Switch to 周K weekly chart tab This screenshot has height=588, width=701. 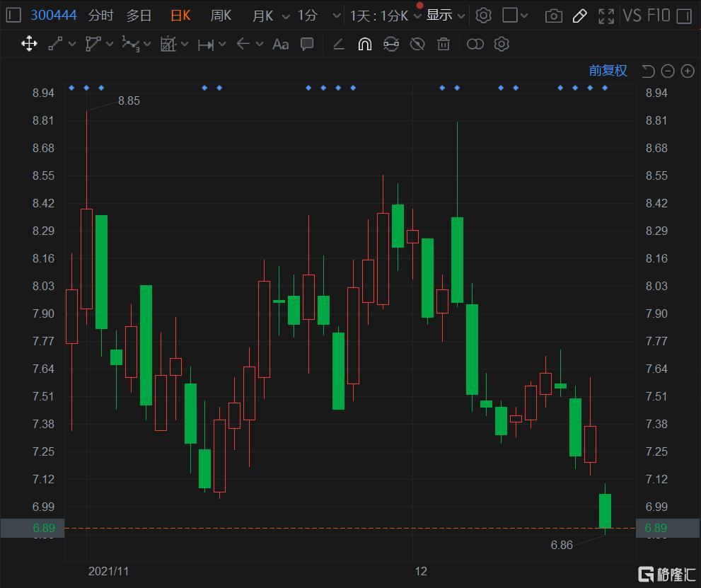coord(221,15)
